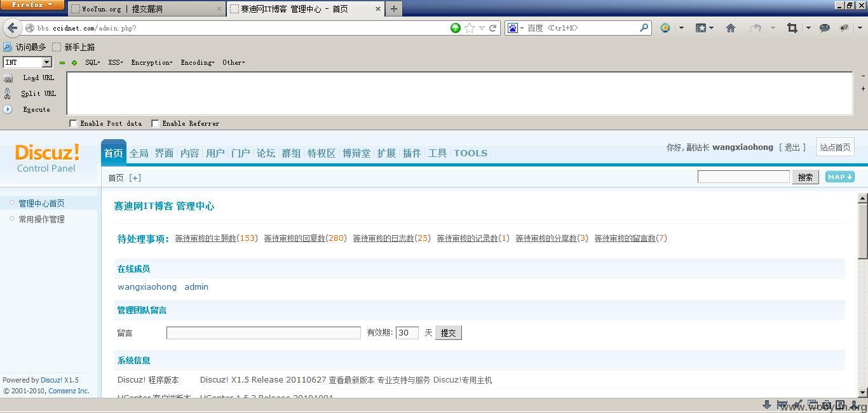Open the Firefox home page icon
The width and height of the screenshot is (868, 413).
click(731, 28)
